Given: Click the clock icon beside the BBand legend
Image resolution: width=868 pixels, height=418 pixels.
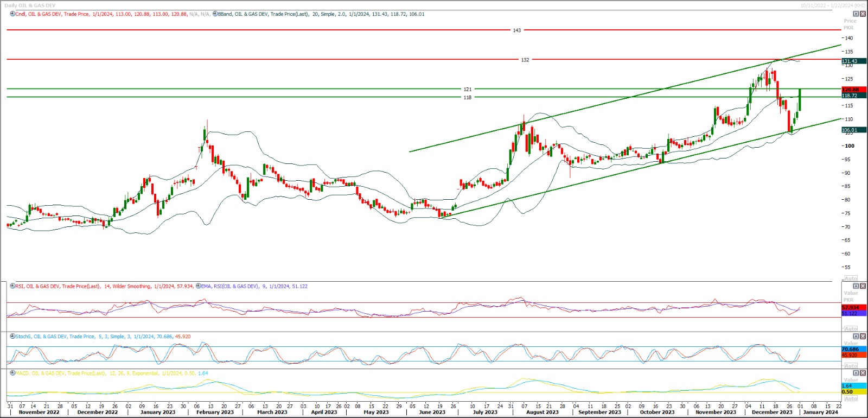Looking at the screenshot, I should [215, 14].
